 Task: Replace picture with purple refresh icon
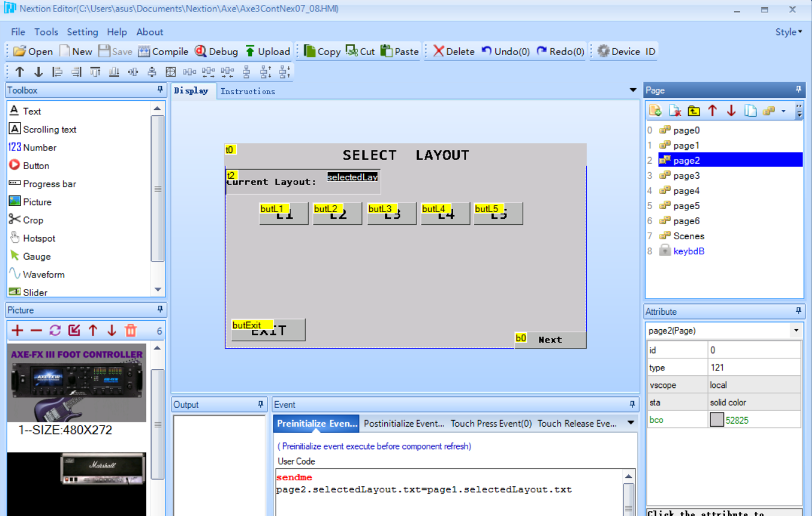55,331
